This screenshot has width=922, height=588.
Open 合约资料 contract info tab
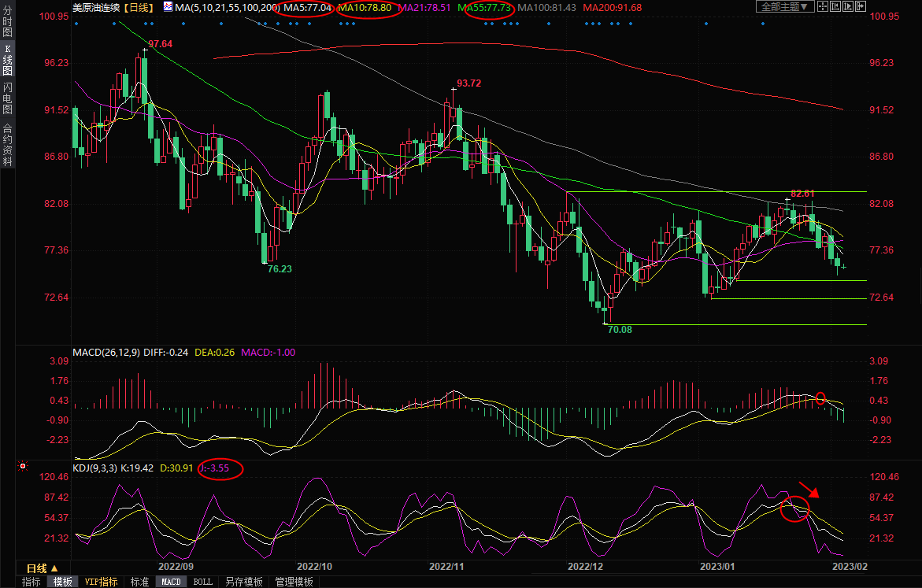(x=7, y=144)
